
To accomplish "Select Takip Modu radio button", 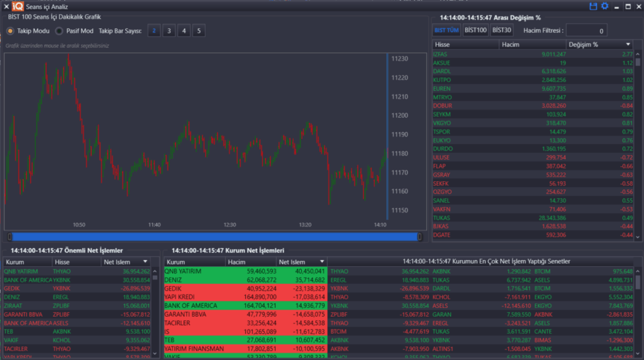I will click(x=10, y=31).
